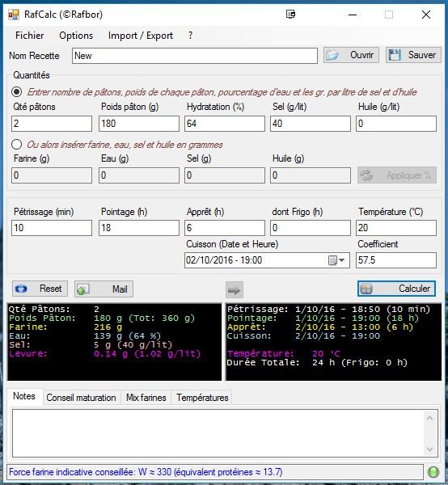Minimize the RafCalc window
The height and width of the screenshot is (485, 448).
click(x=353, y=15)
